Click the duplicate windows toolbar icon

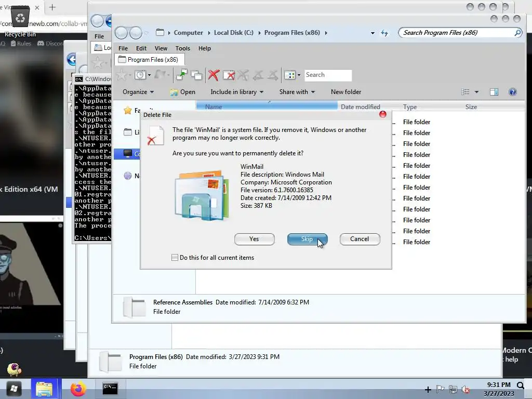pos(196,75)
